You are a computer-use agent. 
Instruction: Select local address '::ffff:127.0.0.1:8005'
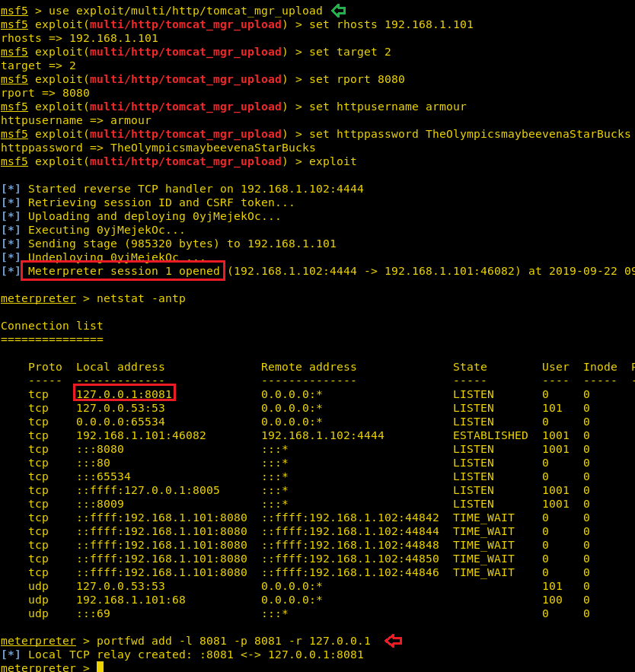(x=148, y=490)
